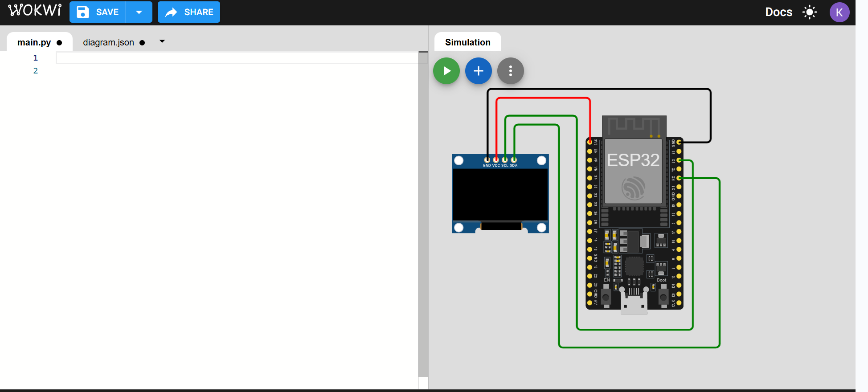Select the red VCC wire

pos(544,98)
